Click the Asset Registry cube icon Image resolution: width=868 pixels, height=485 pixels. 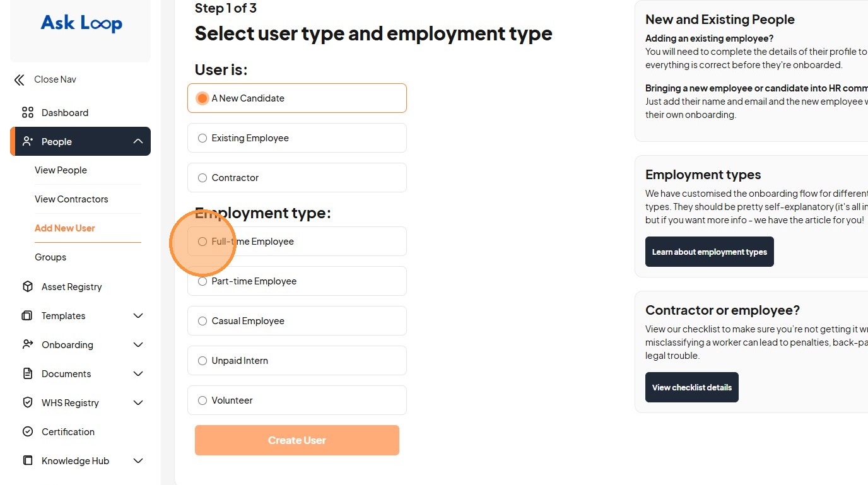coord(28,287)
